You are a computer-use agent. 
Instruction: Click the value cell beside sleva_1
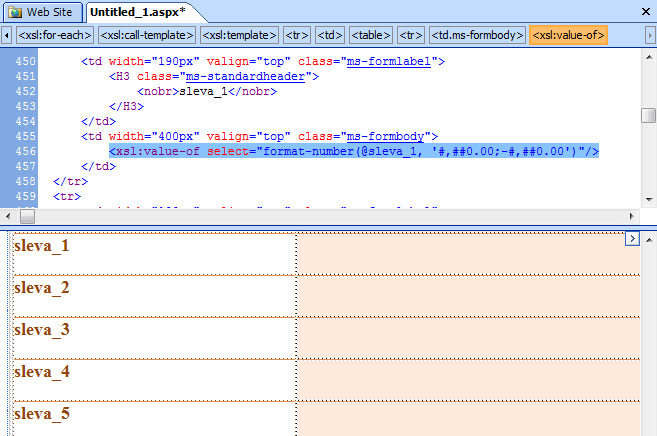468,254
